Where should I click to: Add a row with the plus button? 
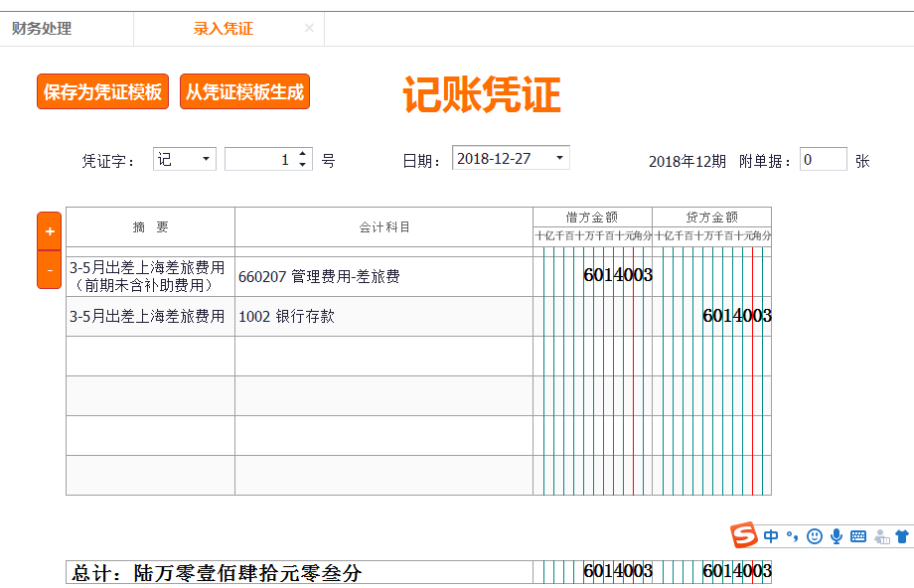(50, 230)
